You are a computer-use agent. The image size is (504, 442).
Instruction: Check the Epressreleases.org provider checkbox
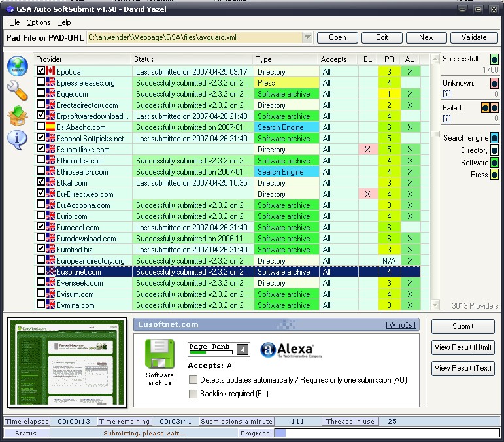[41, 82]
